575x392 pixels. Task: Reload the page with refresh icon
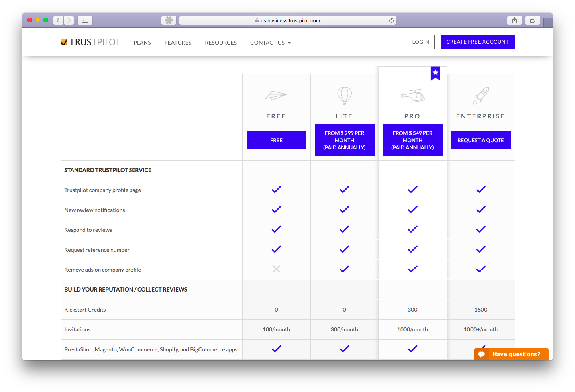[392, 20]
